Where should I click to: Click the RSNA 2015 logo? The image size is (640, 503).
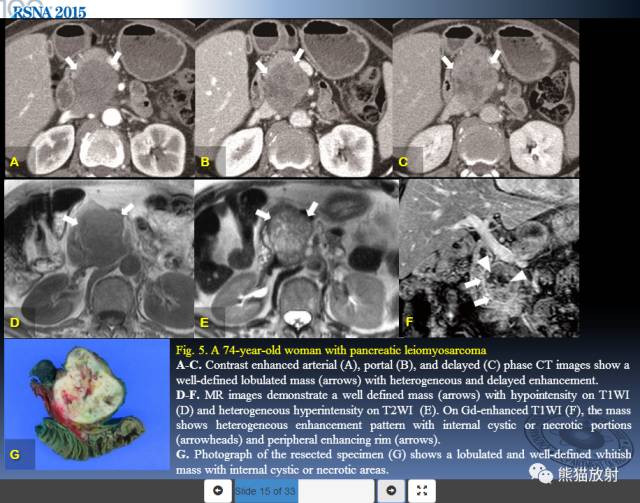(48, 12)
